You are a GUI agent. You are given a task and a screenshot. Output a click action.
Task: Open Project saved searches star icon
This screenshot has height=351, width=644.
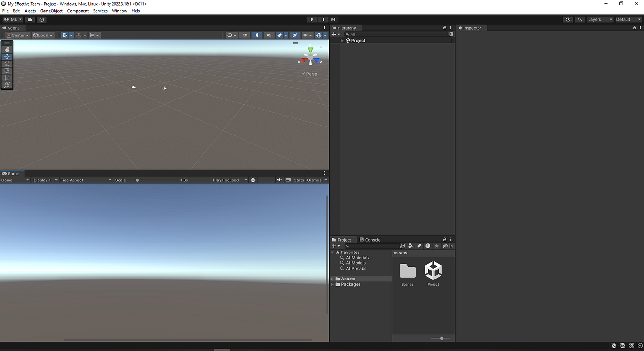point(437,246)
